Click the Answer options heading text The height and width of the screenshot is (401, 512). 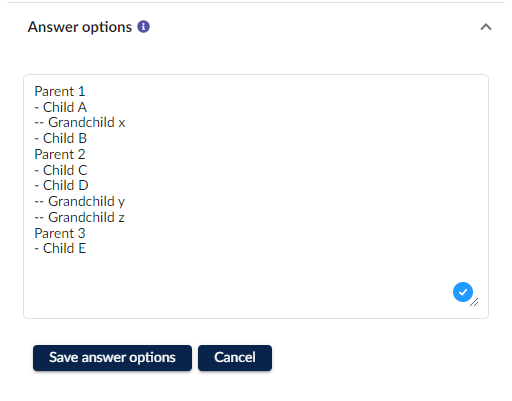[x=80, y=27]
